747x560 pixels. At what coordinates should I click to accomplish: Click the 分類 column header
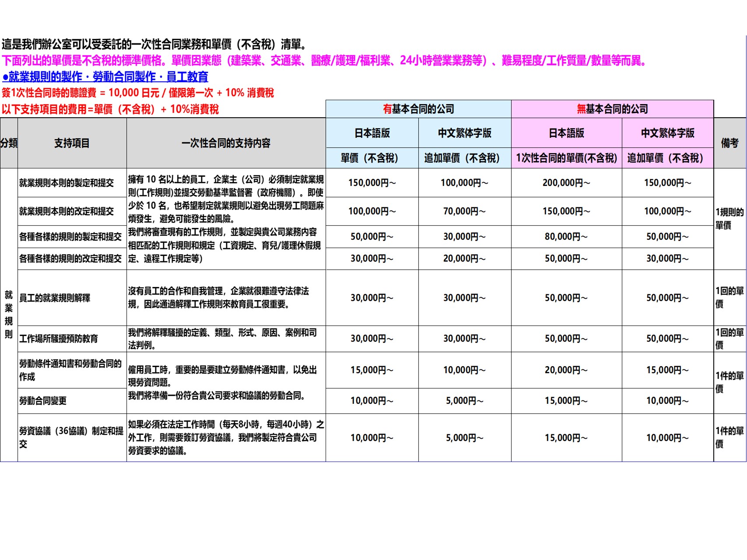(x=9, y=143)
